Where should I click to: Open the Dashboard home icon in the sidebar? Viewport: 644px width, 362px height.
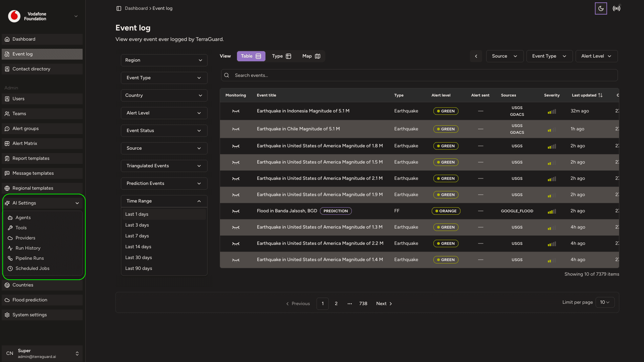tap(7, 39)
